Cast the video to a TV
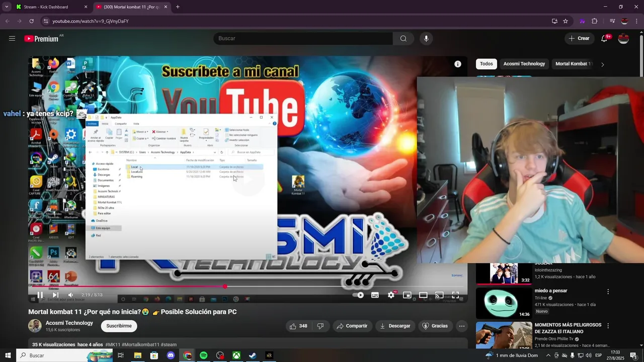The width and height of the screenshot is (644, 362). (x=439, y=295)
